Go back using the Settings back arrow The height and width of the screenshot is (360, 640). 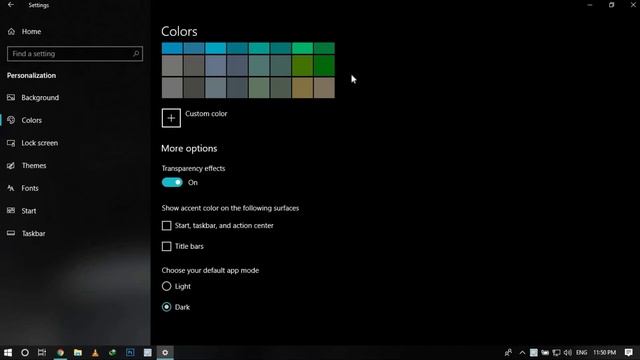[11, 5]
